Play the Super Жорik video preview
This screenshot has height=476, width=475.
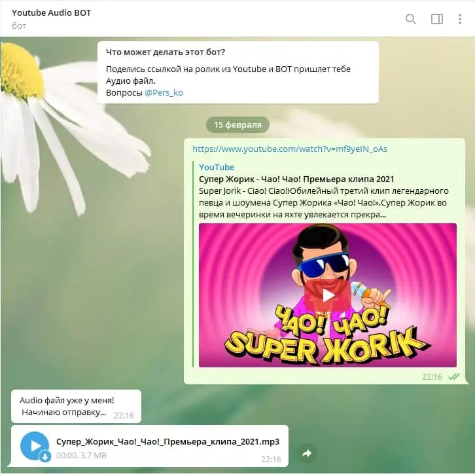[328, 295]
